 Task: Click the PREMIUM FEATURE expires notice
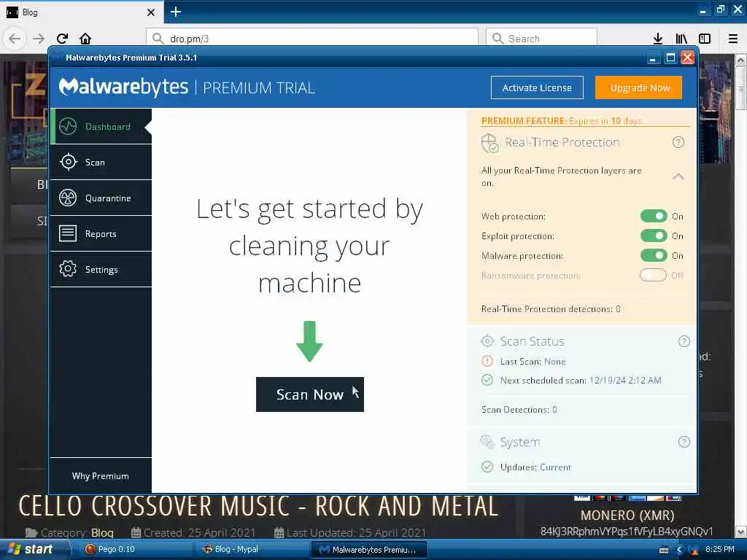click(561, 120)
